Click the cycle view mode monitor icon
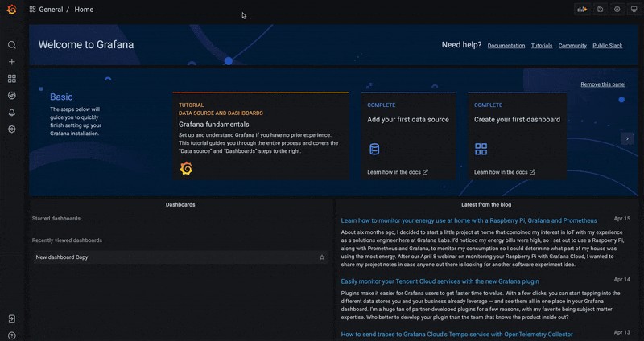 tap(634, 10)
